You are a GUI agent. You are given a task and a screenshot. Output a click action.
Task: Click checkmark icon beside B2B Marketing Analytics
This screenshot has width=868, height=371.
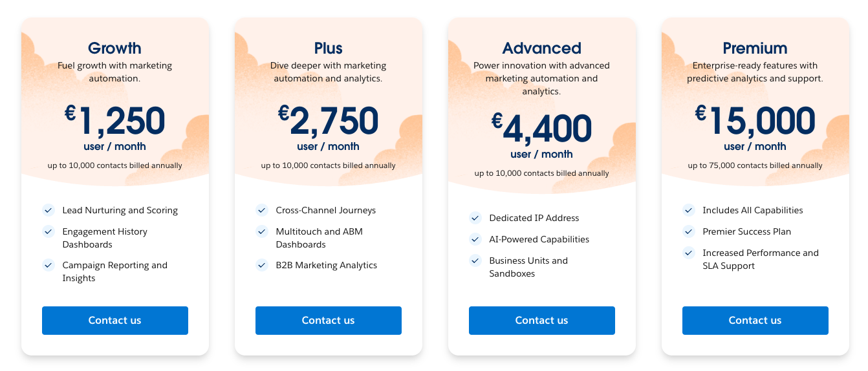tap(262, 265)
